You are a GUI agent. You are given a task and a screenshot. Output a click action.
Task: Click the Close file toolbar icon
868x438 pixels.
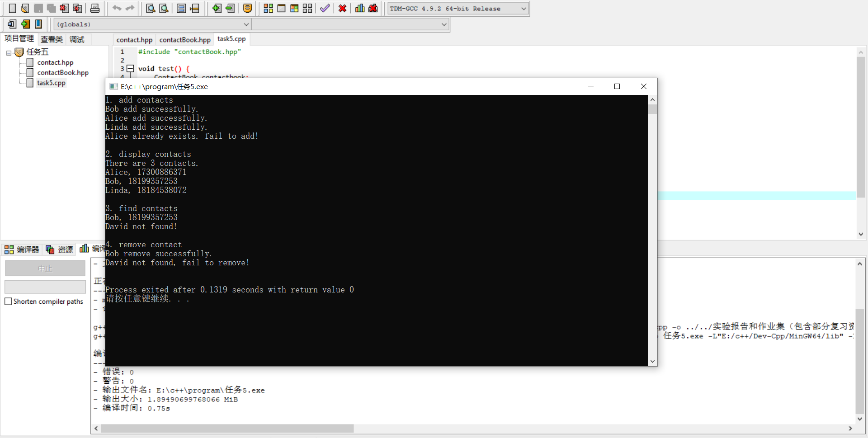64,8
